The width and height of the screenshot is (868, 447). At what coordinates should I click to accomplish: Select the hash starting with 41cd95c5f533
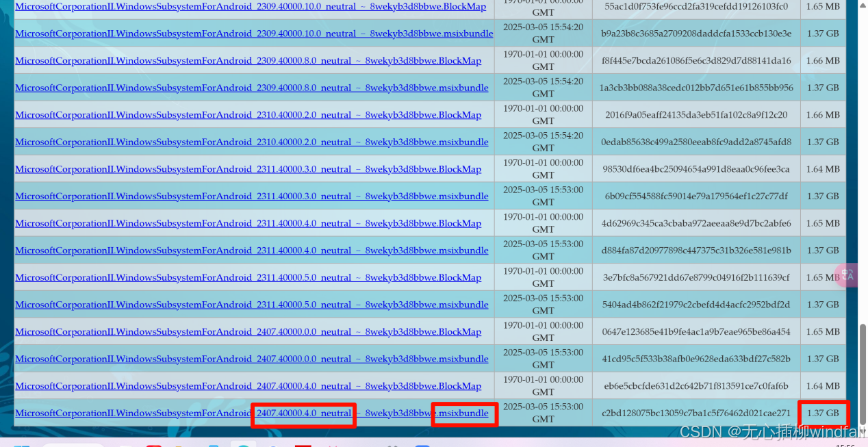click(696, 359)
